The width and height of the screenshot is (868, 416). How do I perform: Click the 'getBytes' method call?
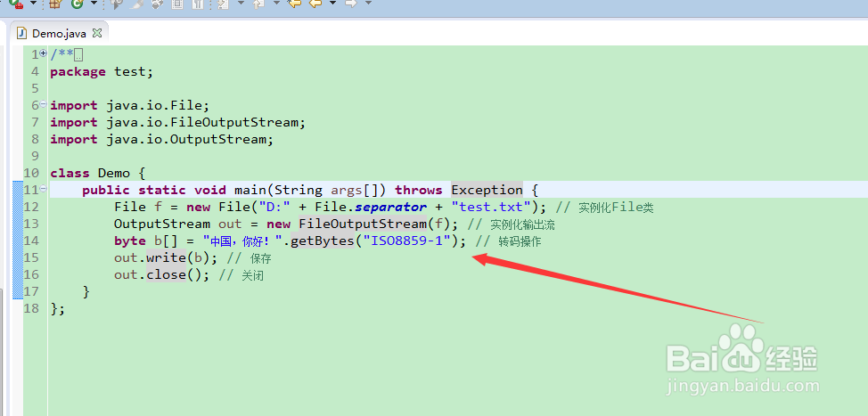coord(323,241)
